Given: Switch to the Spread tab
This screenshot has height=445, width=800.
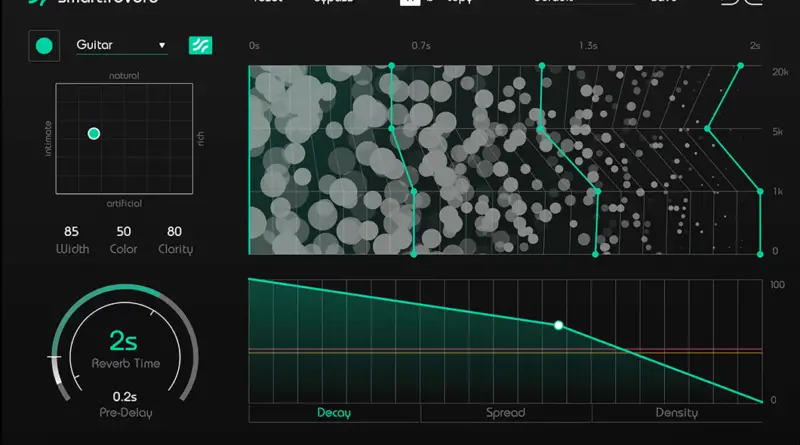Looking at the screenshot, I should coord(506,413).
